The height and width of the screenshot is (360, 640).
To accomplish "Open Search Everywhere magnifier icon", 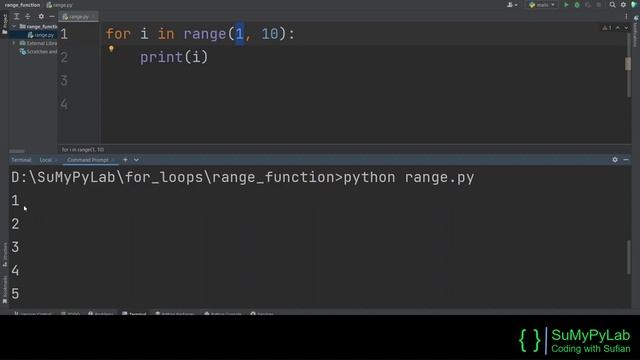I will point(612,5).
